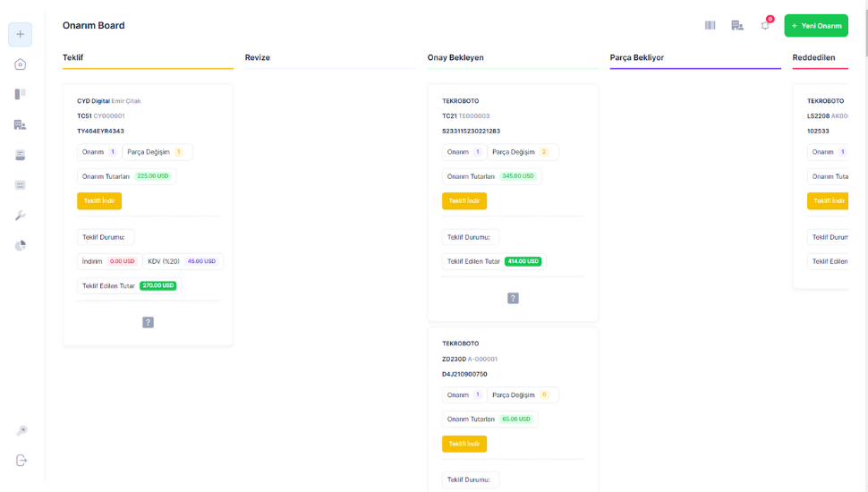Click the wrench repair icon in the sidebar
Image resolution: width=868 pixels, height=492 pixels.
[x=20, y=216]
